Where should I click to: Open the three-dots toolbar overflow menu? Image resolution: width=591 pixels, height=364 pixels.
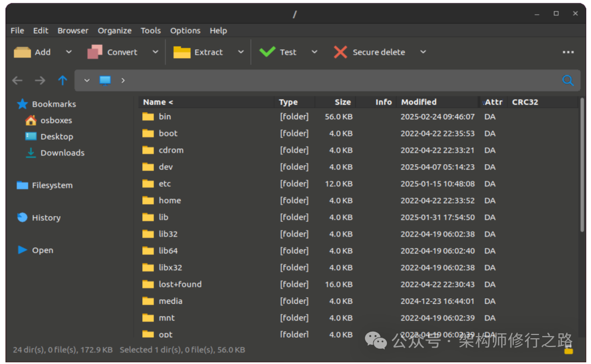click(568, 52)
